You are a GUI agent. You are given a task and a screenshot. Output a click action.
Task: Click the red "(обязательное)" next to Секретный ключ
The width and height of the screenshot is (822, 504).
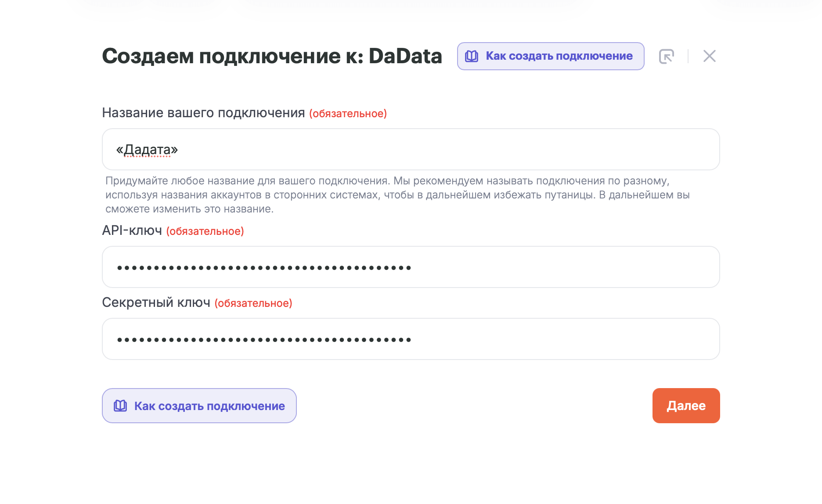(x=253, y=303)
